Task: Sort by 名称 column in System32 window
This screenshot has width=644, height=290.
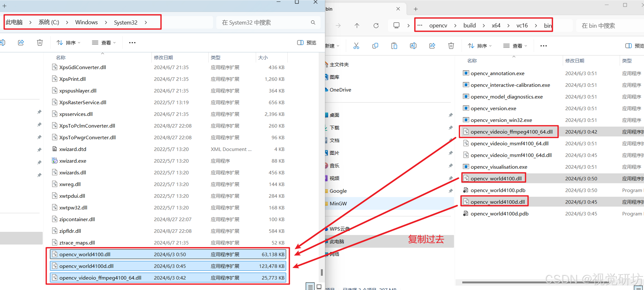Action: pyautogui.click(x=61, y=58)
